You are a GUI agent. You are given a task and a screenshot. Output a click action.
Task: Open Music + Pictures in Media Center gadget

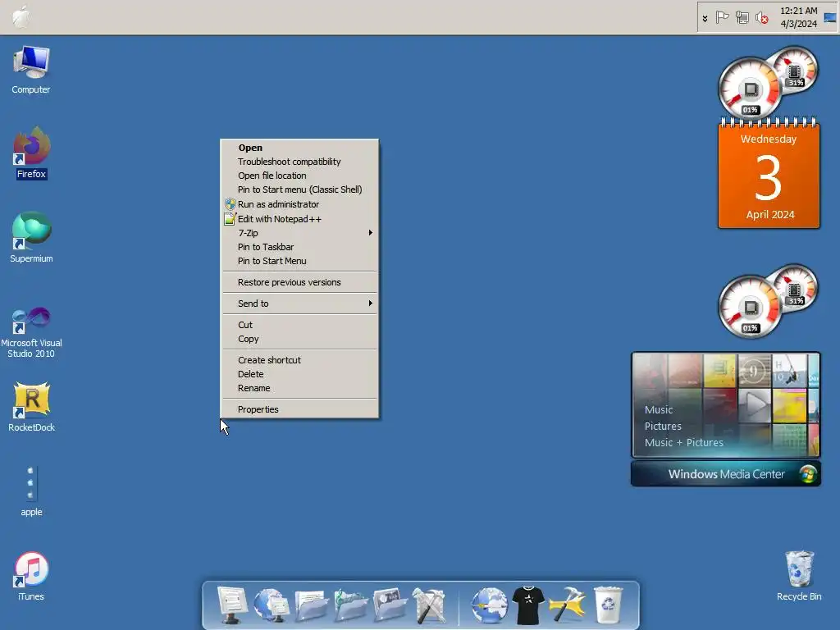coord(683,442)
